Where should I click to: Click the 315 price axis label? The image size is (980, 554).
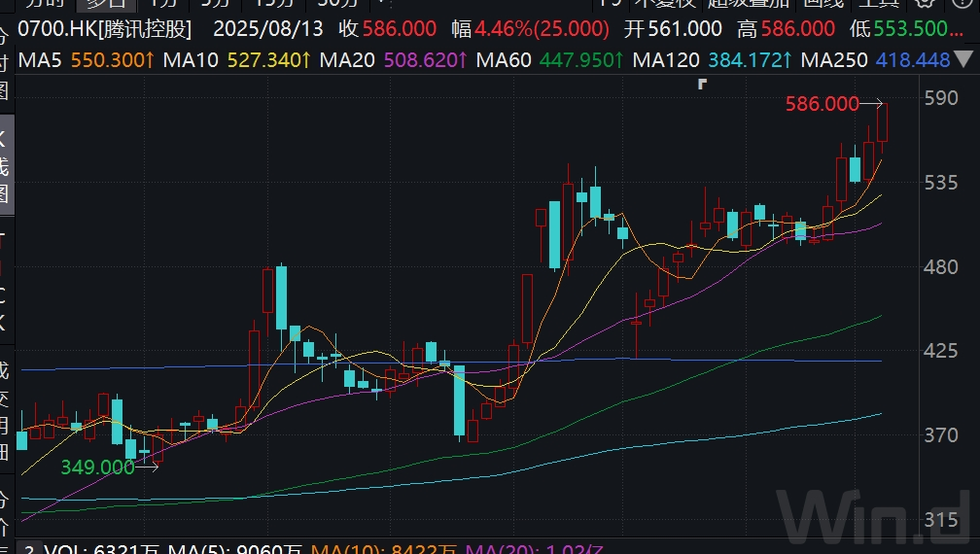[941, 519]
